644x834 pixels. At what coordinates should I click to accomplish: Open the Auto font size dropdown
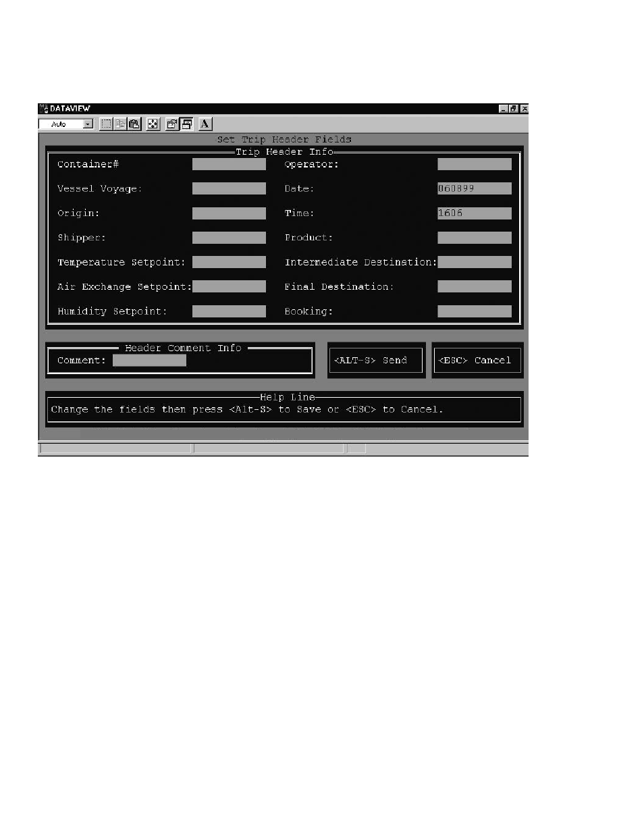pos(88,124)
